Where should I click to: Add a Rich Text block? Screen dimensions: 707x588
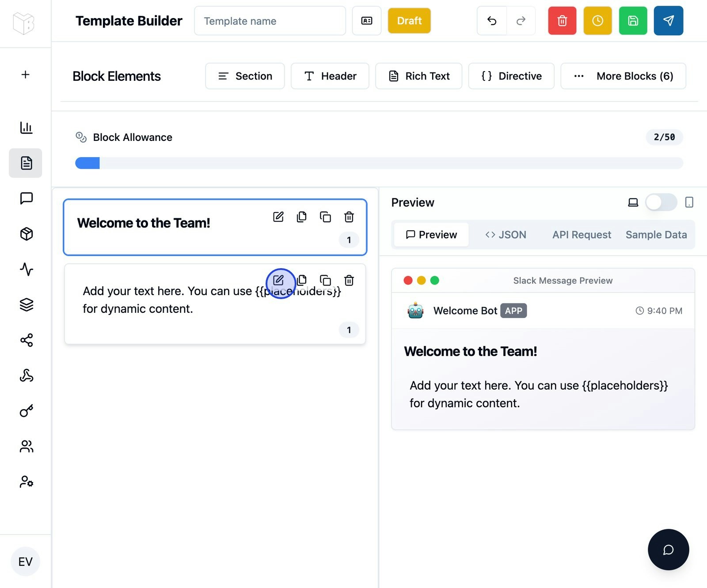click(x=418, y=76)
